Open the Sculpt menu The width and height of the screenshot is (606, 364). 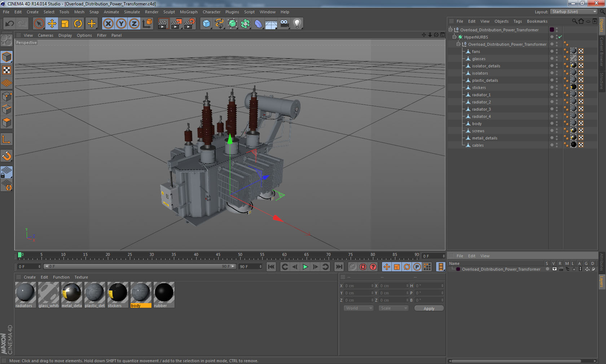[169, 12]
